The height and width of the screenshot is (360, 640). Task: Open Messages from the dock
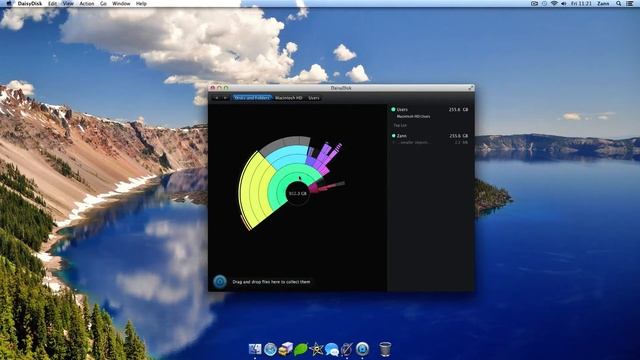331,349
